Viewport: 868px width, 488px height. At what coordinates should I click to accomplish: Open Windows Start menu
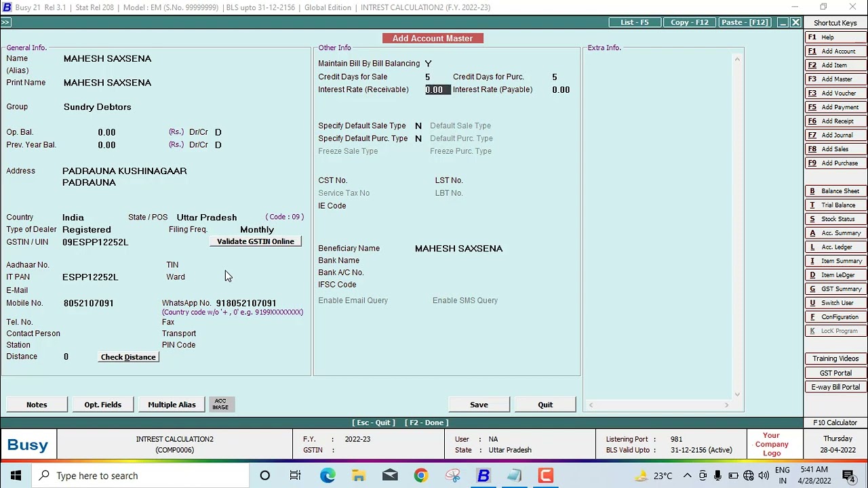pyautogui.click(x=16, y=476)
